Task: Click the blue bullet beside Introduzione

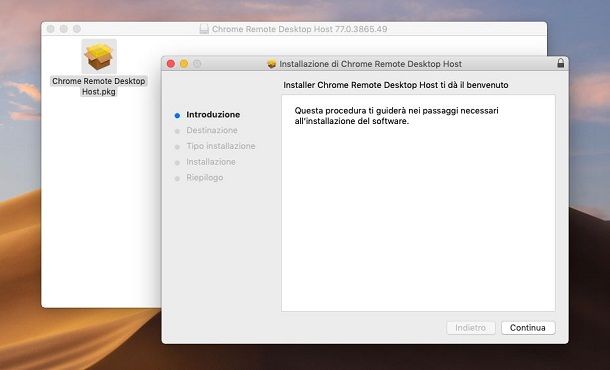Action: point(177,116)
